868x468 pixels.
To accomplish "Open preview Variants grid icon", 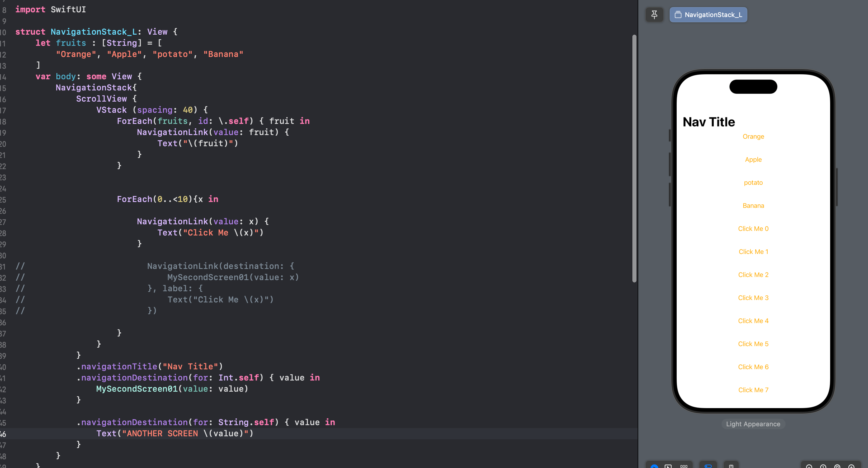I will coord(684,466).
